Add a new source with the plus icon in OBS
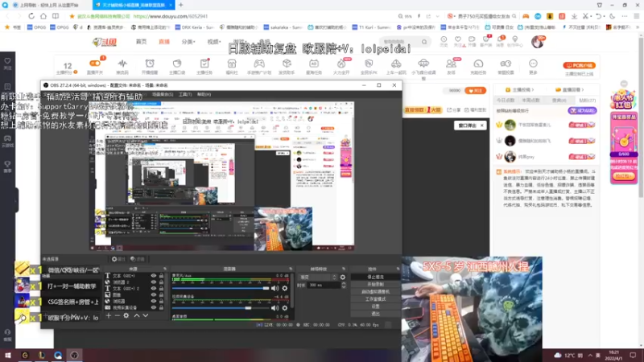 109,315
